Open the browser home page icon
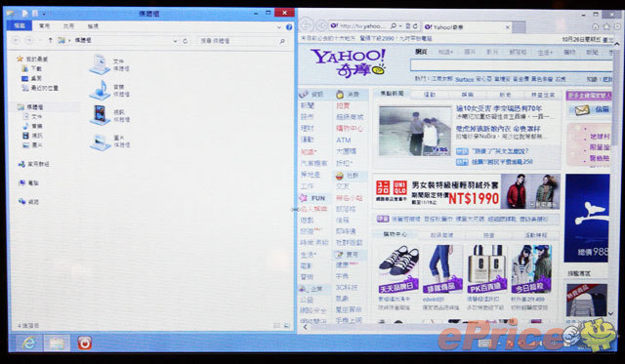Screen dimensions: 625x364 pyautogui.click(x=596, y=26)
